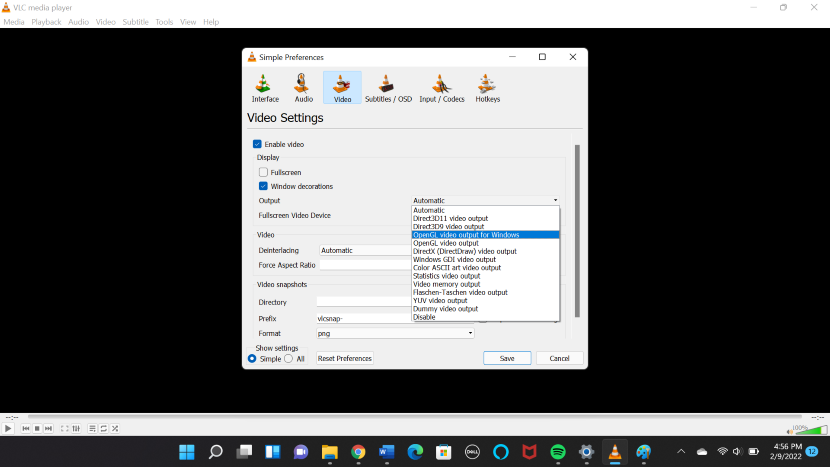Click the snapshot Directory input field
Viewport: 830px width, 467px height.
point(364,302)
